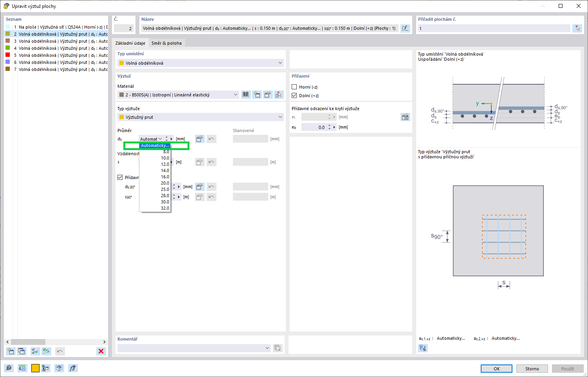
Task: Select list item 6 in Seznam
Action: coord(56,62)
